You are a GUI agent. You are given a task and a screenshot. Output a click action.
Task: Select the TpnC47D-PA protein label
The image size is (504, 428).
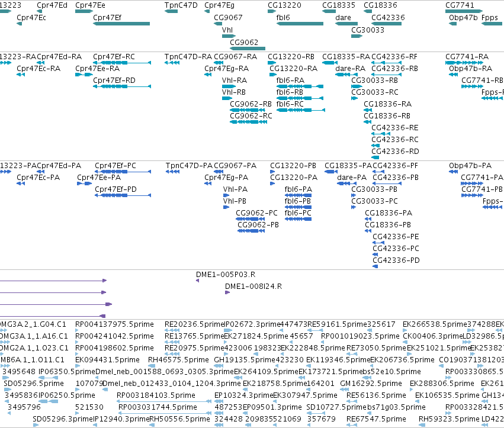pyautogui.click(x=189, y=166)
